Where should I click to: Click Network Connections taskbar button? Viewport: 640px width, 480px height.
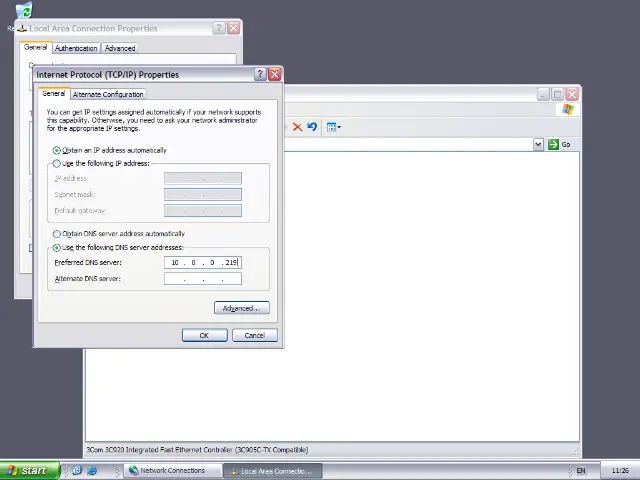tap(172, 471)
